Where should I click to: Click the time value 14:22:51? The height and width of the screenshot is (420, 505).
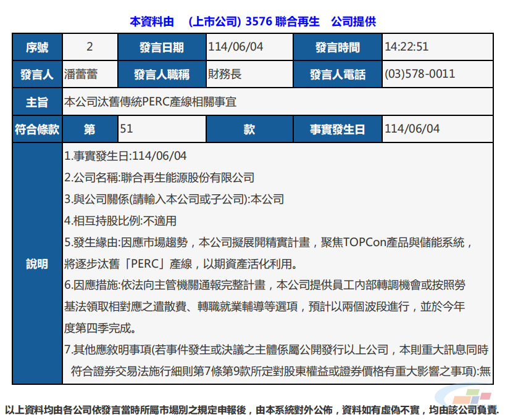point(406,47)
